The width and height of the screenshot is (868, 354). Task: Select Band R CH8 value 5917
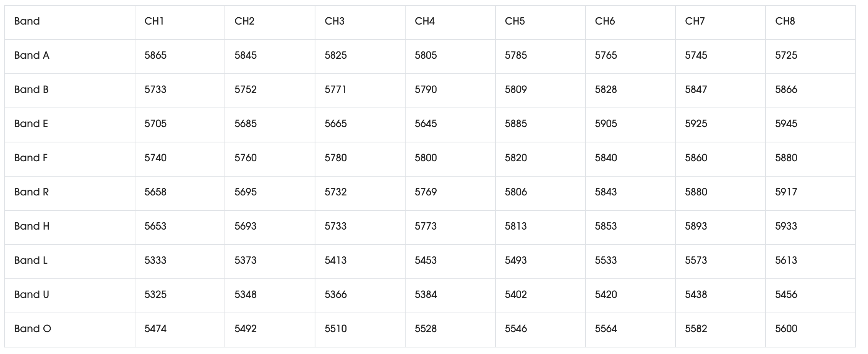[786, 192]
